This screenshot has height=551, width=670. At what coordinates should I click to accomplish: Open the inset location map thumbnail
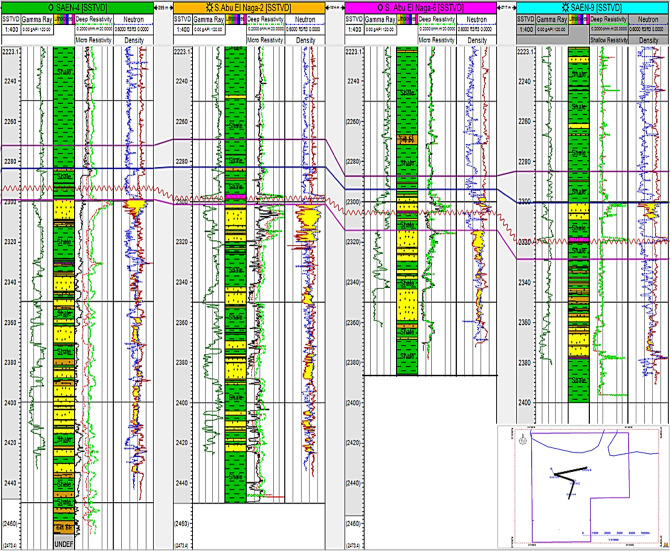[581, 483]
